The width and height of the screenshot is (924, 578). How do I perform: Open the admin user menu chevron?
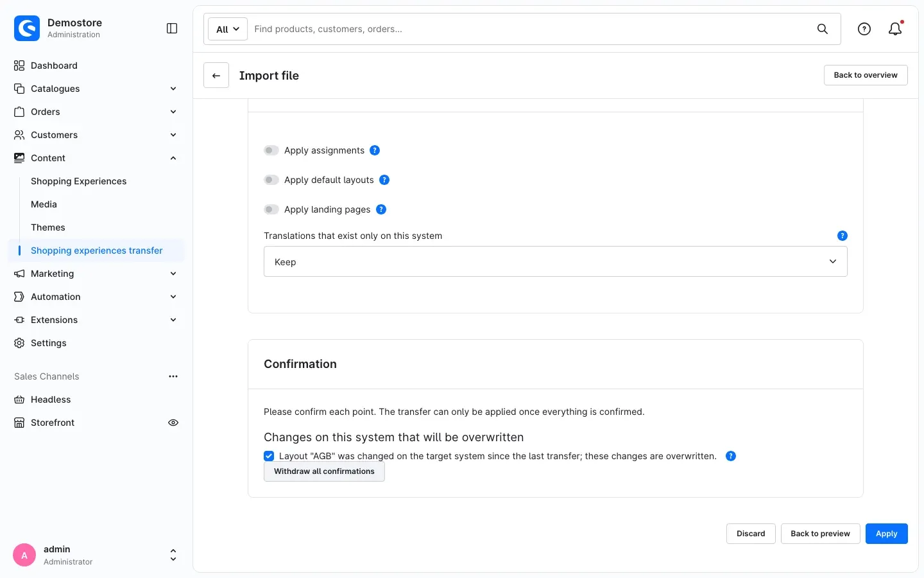pos(173,556)
